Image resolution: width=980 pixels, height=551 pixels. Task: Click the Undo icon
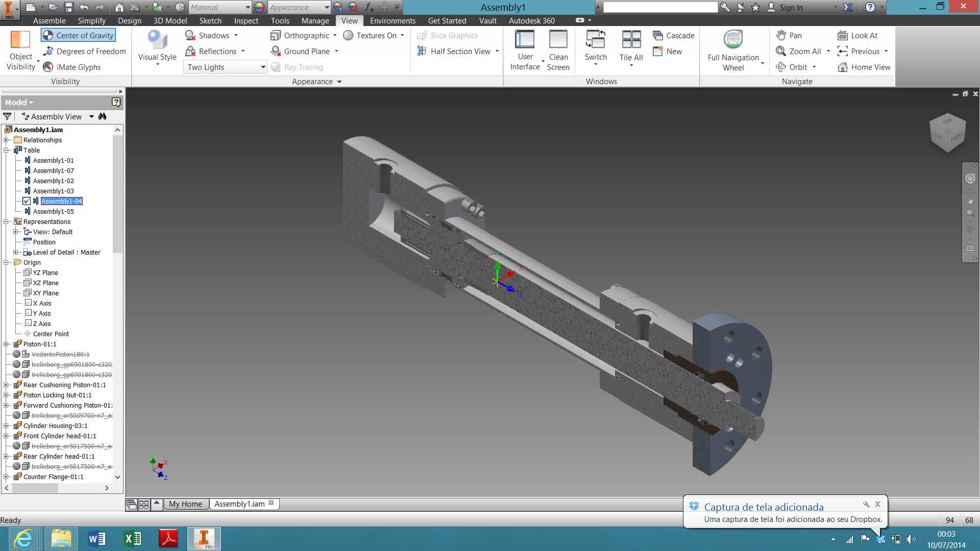coord(84,7)
